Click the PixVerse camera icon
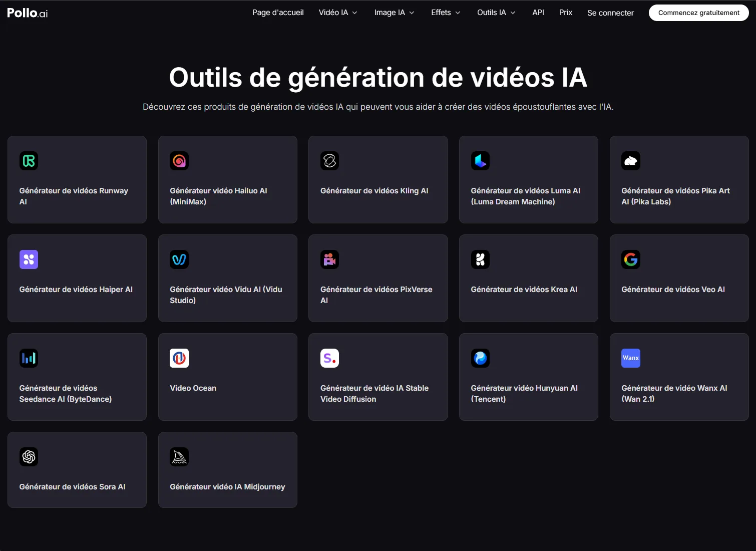This screenshot has height=551, width=756. pyautogui.click(x=330, y=259)
